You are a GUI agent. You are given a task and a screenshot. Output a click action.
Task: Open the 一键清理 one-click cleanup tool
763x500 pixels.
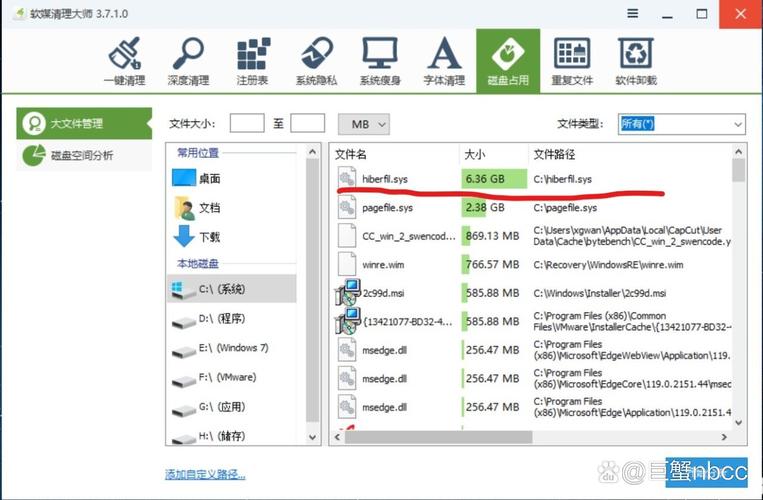click(125, 61)
